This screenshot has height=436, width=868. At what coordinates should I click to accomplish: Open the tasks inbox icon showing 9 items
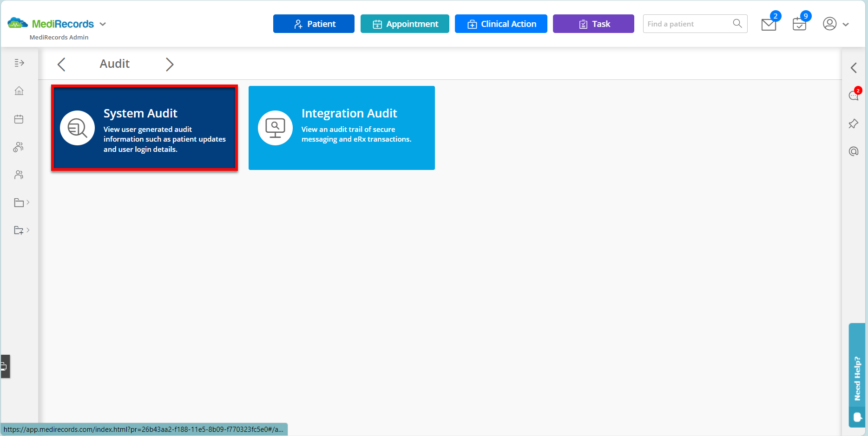[x=799, y=24]
